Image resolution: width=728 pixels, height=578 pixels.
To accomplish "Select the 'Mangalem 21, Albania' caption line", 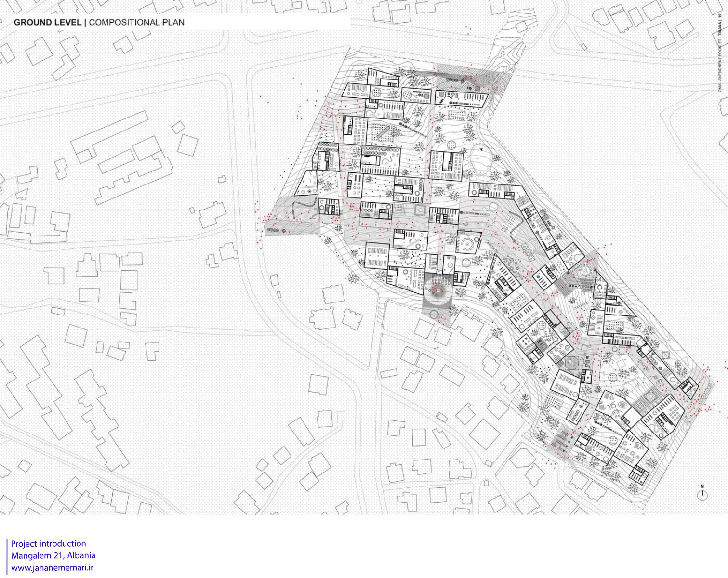I will (x=53, y=555).
